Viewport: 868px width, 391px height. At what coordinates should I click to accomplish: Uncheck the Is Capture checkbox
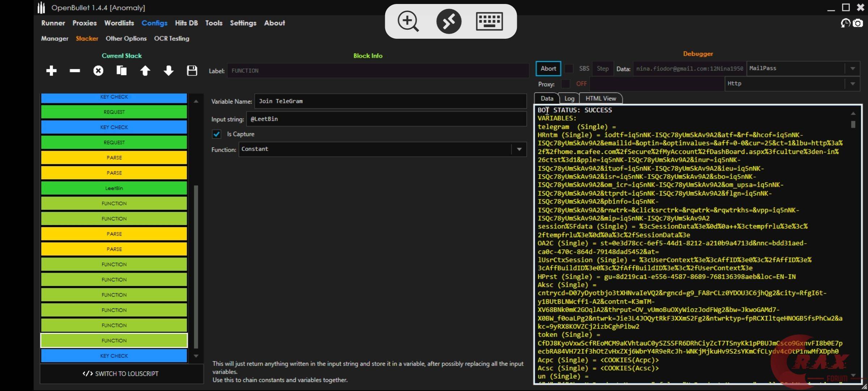click(217, 134)
